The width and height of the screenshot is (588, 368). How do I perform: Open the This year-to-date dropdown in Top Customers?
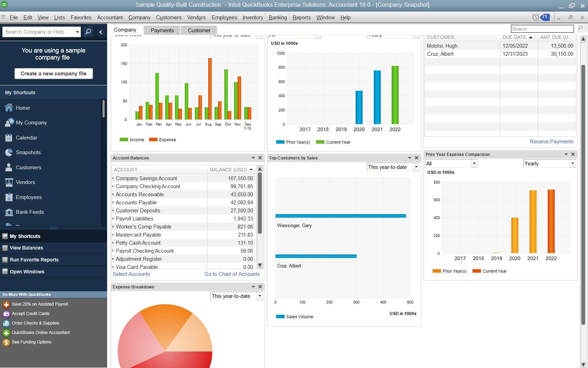pyautogui.click(x=416, y=167)
